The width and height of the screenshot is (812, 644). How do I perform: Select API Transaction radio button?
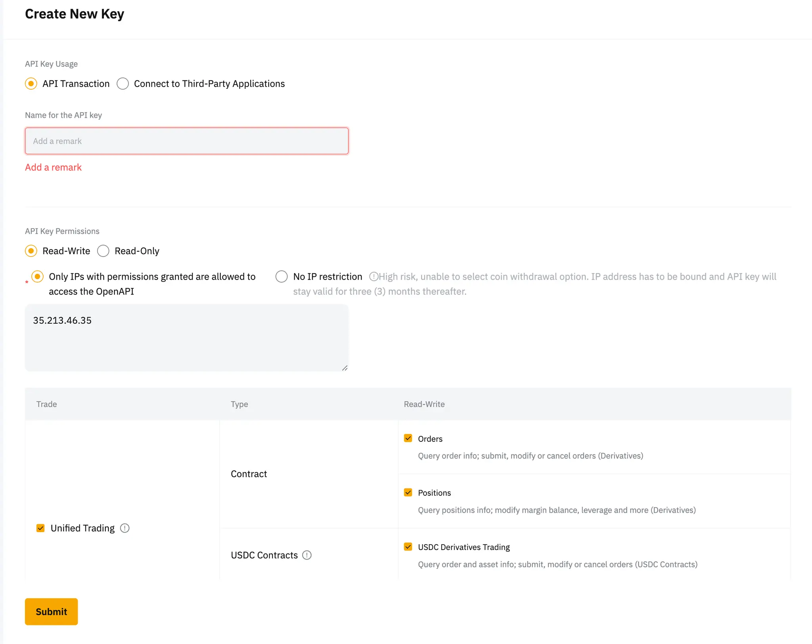pos(31,84)
